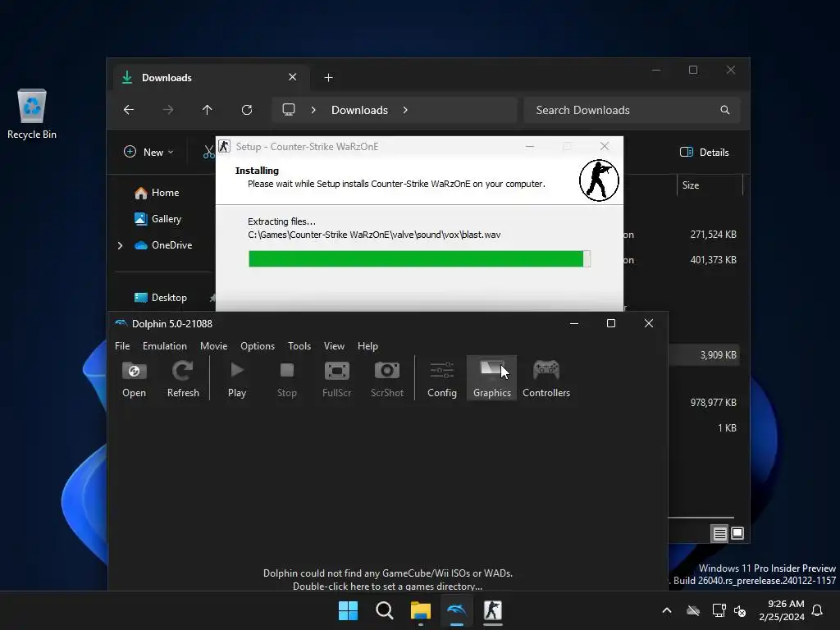The image size is (840, 630).
Task: Switch File Explorer to large thumbnails view
Action: pyautogui.click(x=737, y=533)
